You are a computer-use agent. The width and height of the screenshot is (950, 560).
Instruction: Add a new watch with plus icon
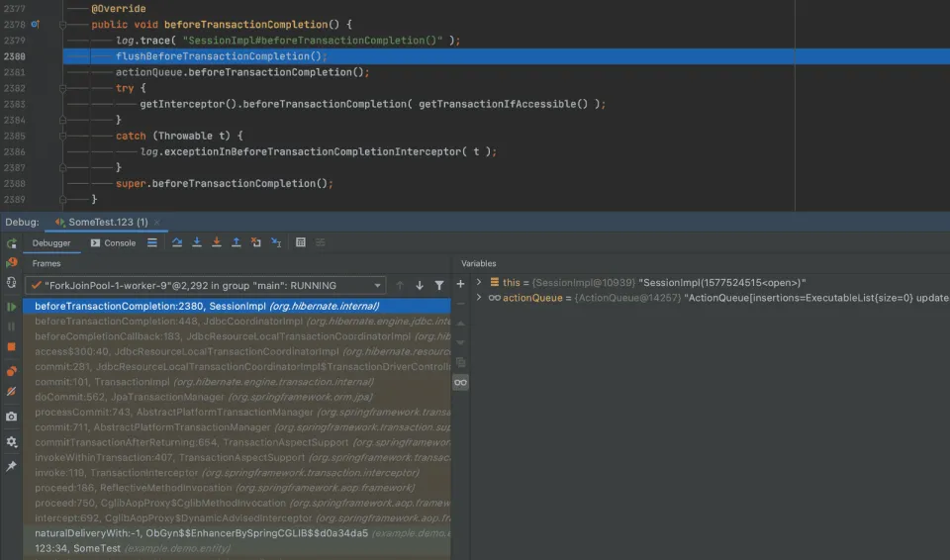point(460,284)
